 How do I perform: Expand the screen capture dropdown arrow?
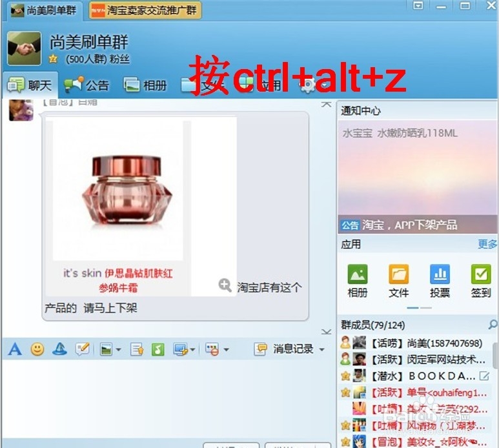(192, 349)
